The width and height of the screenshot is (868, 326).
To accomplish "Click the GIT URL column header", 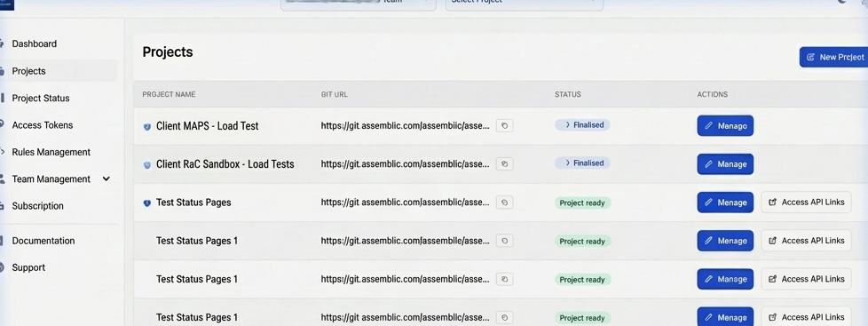I will tap(335, 95).
